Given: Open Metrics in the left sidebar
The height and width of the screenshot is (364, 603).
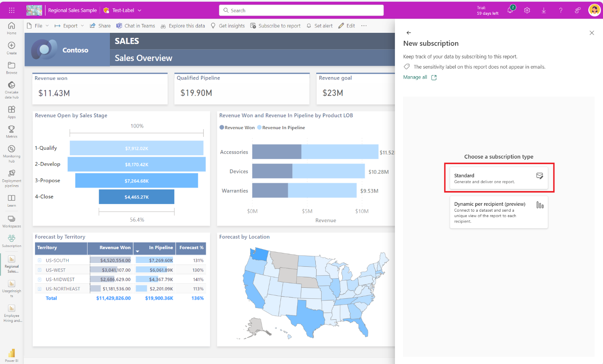Looking at the screenshot, I should [x=11, y=132].
